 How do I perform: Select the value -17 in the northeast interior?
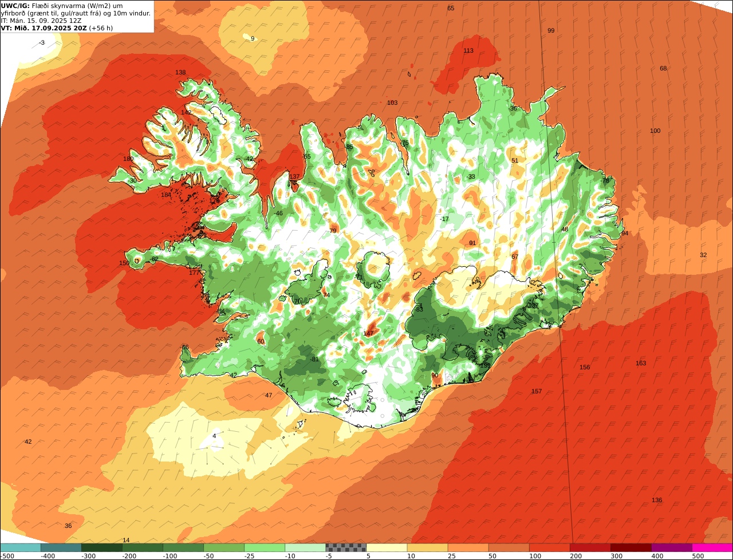(x=444, y=219)
